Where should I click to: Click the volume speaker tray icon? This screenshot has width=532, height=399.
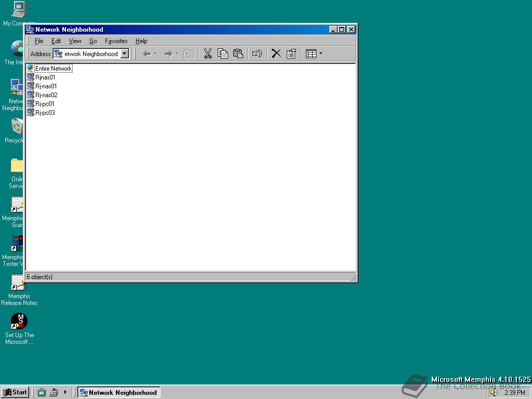point(494,393)
